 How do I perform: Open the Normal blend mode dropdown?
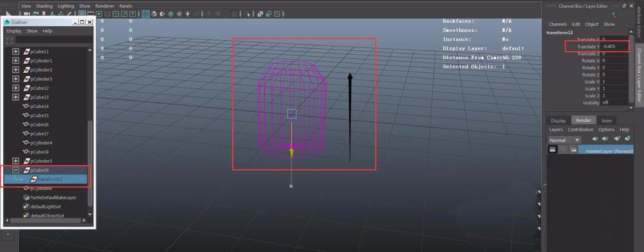565,141
